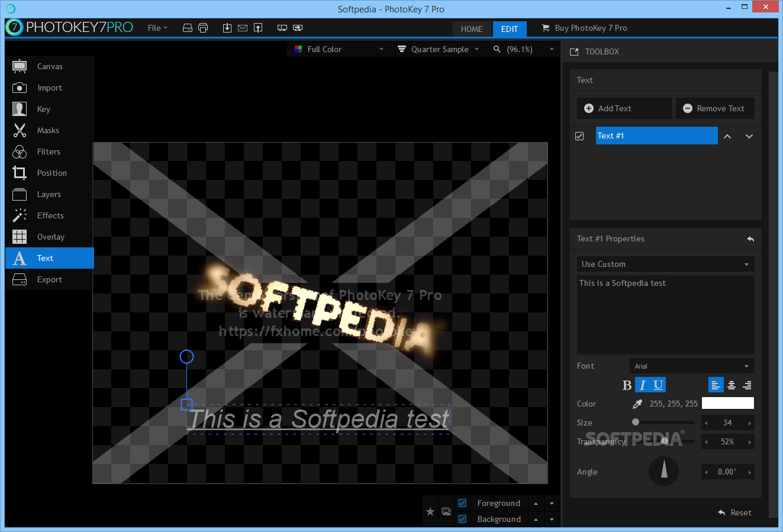Uncheck the Background layer checkbox
The height and width of the screenshot is (532, 783).
point(462,519)
